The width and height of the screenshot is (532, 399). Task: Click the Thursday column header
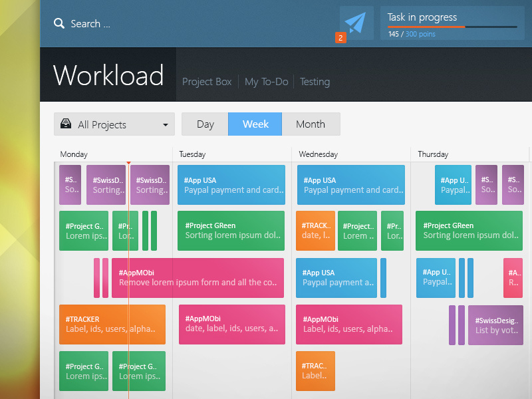433,154
